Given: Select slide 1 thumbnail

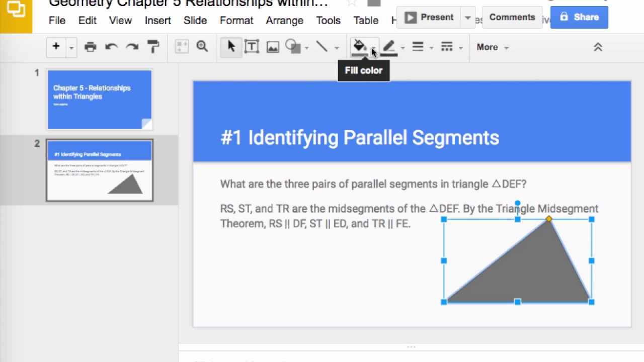Looking at the screenshot, I should 100,100.
